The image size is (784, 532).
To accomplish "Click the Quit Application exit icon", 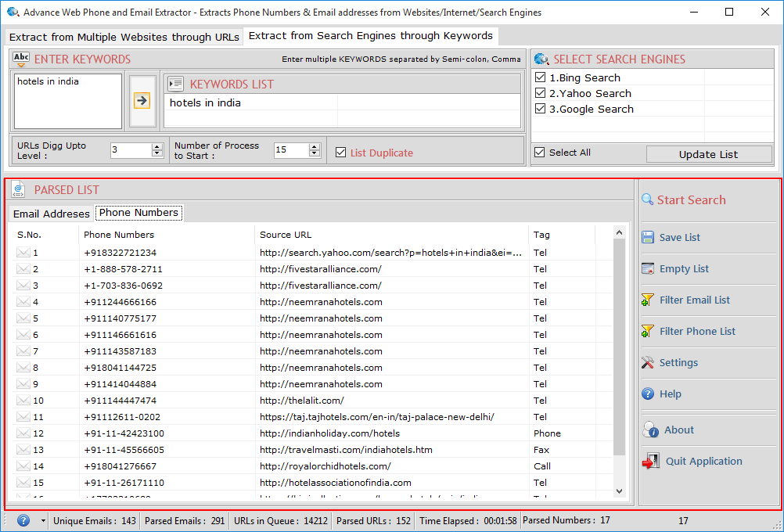I will click(x=650, y=461).
